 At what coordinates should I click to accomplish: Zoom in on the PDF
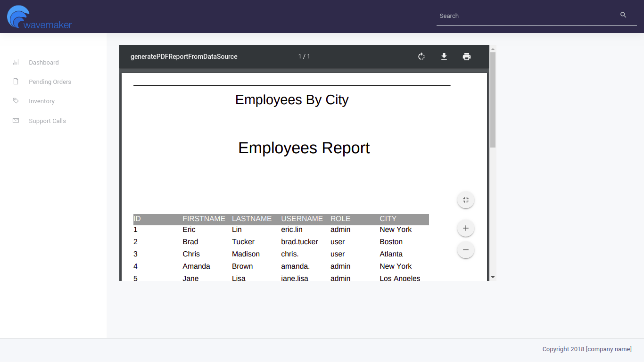(466, 228)
